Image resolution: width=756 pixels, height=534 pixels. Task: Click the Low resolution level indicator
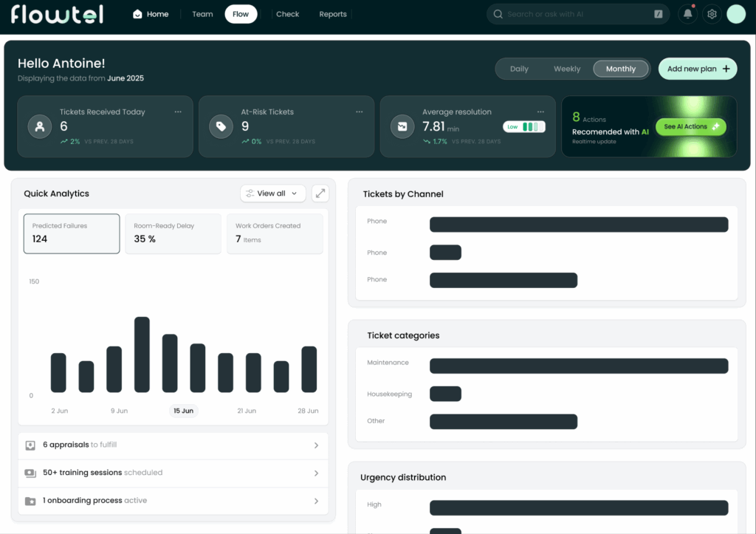pos(524,127)
